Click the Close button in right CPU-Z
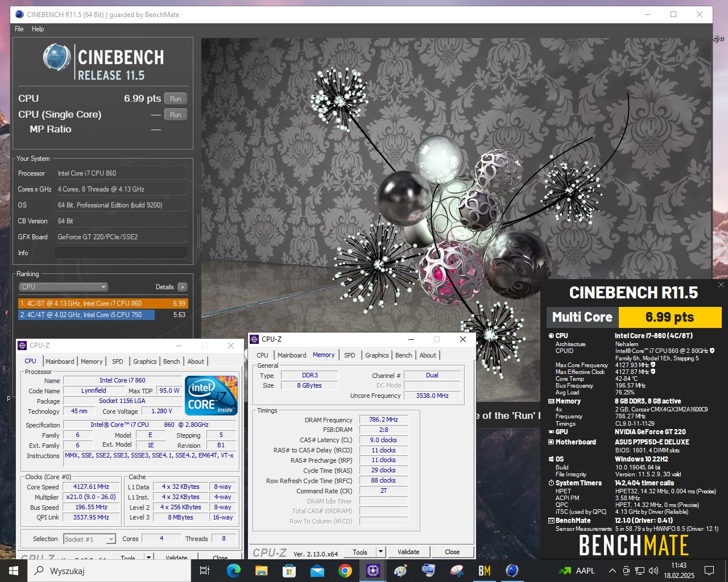This screenshot has height=582, width=728. 452,552
